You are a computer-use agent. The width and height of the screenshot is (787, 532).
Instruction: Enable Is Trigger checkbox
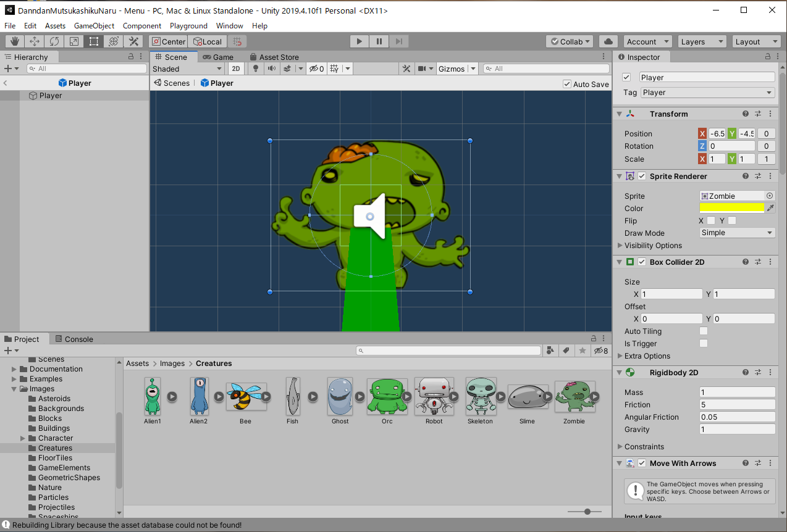tap(703, 344)
